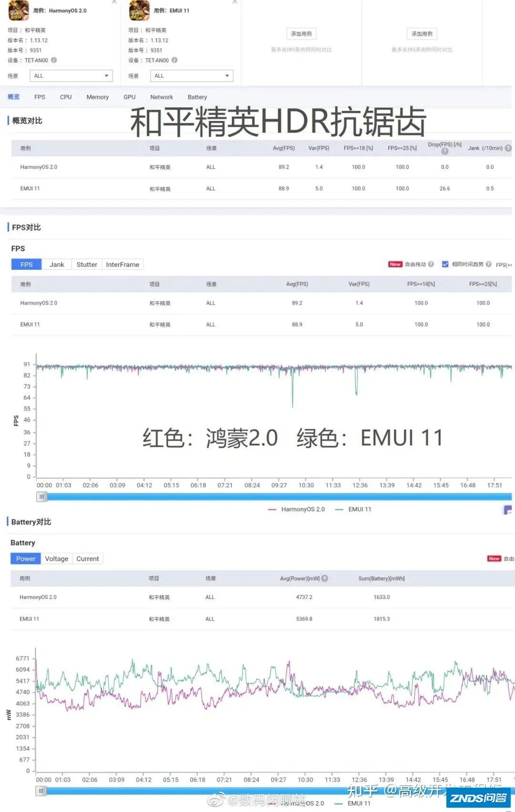The height and width of the screenshot is (812, 515).
Task: Click the FPS chart blue range bar
Action: coord(279,497)
